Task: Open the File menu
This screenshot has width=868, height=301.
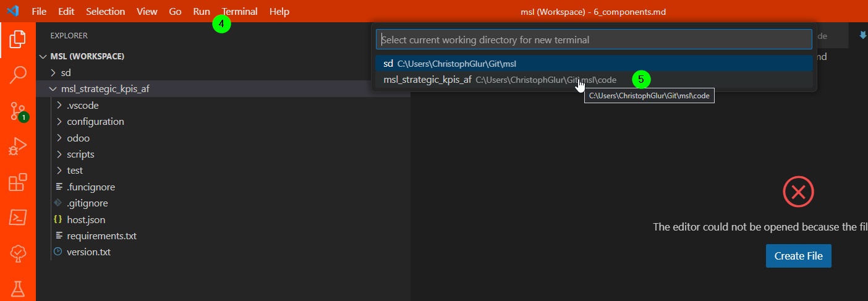Action: pos(39,11)
